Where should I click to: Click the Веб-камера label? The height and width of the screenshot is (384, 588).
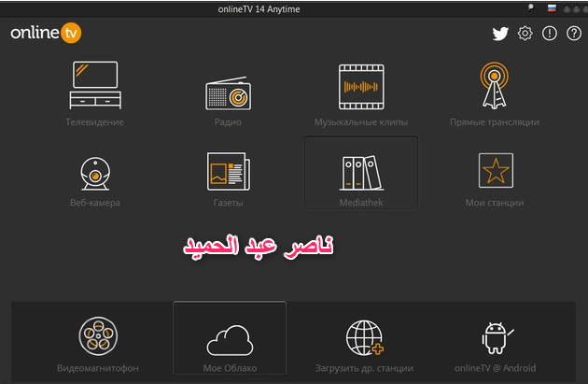click(95, 203)
